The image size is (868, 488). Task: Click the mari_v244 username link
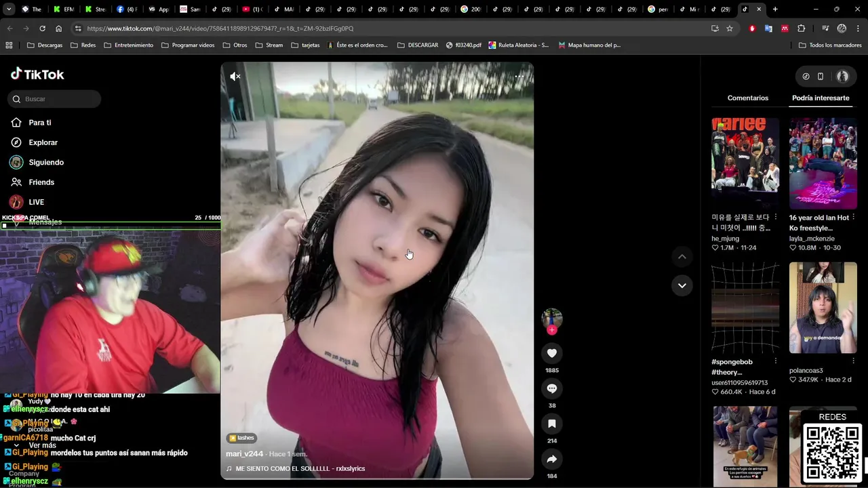click(244, 454)
